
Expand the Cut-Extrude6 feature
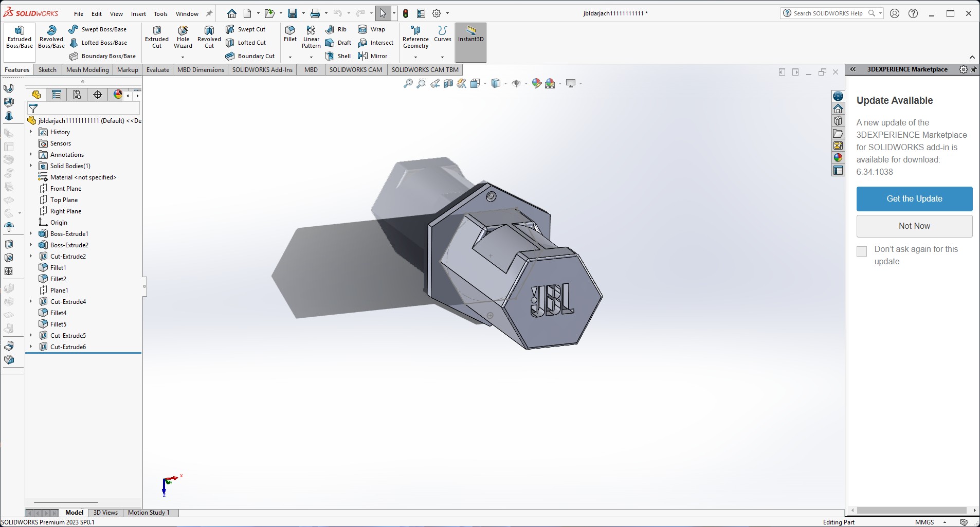tap(31, 347)
